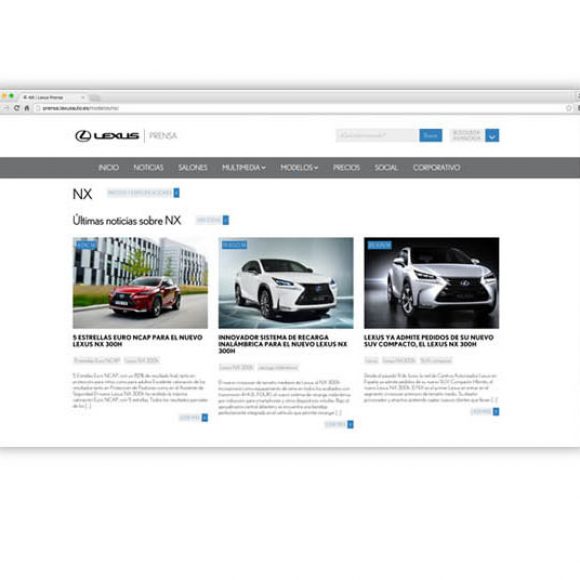Click the second tag under the recarga inalámbrica article

click(278, 367)
